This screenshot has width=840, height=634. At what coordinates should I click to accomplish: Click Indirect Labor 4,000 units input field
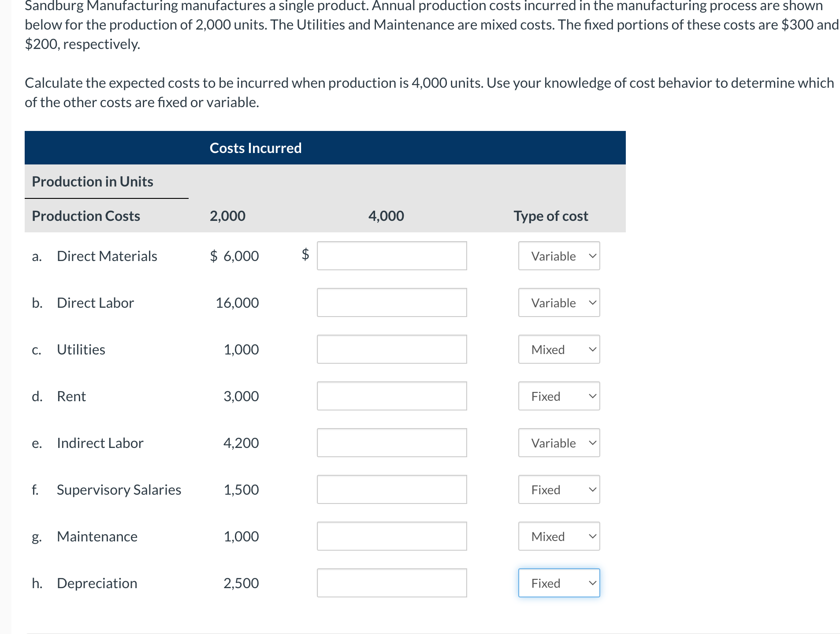click(x=392, y=443)
